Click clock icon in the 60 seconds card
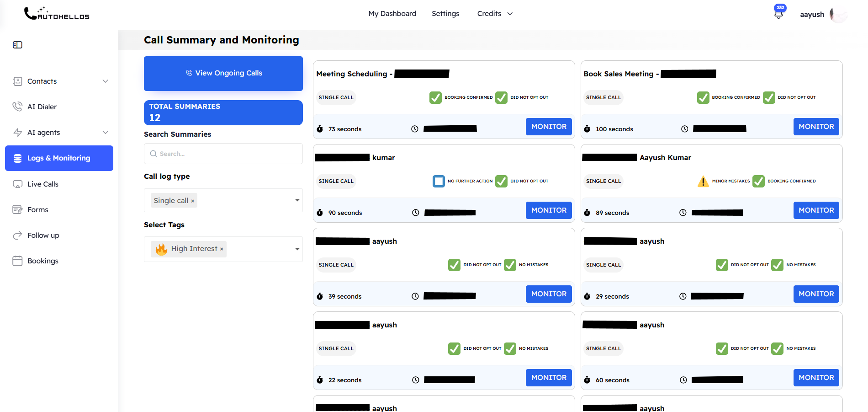This screenshot has height=412, width=868. (x=683, y=380)
